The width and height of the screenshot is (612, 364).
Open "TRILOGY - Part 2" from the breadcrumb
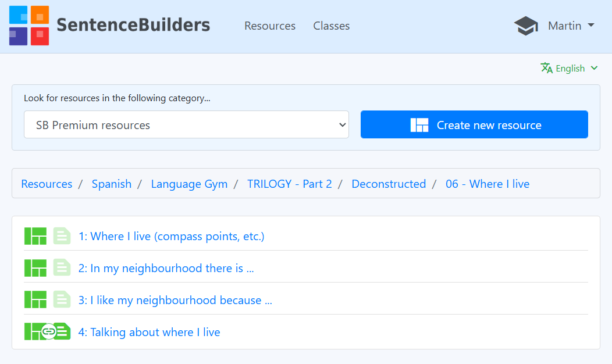tap(290, 184)
